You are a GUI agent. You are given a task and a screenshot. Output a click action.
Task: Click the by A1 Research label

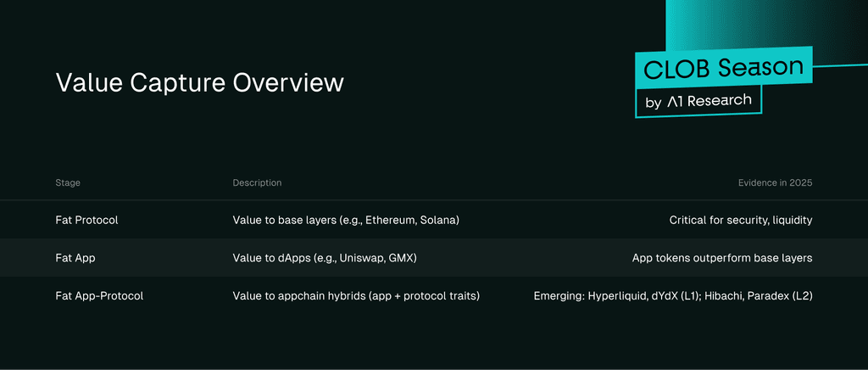point(698,101)
